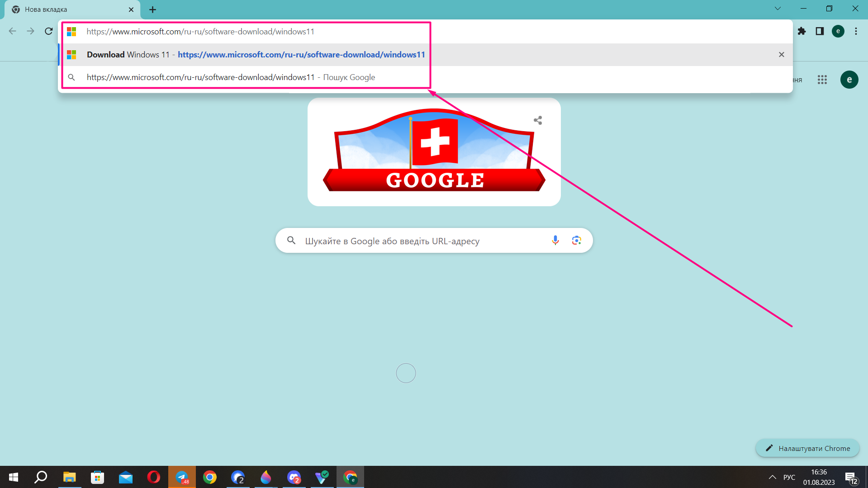Click the Microsoft logo in the address bar

coord(71,32)
